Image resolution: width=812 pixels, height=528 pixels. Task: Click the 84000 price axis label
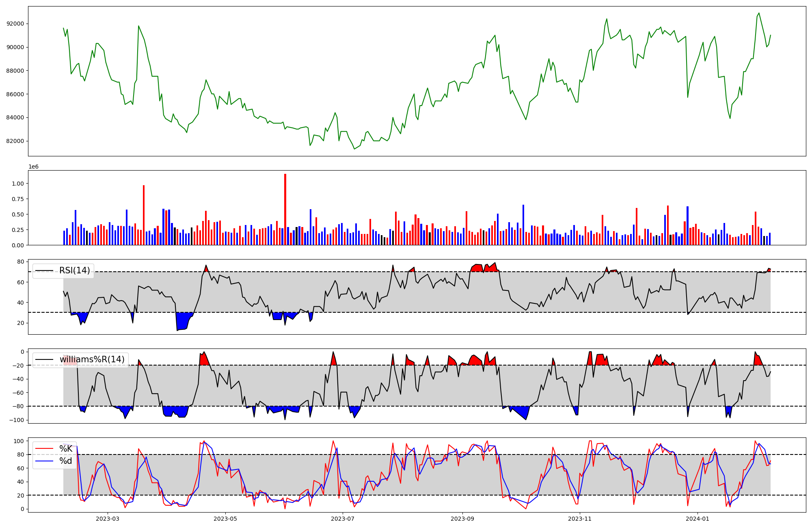tap(15, 118)
